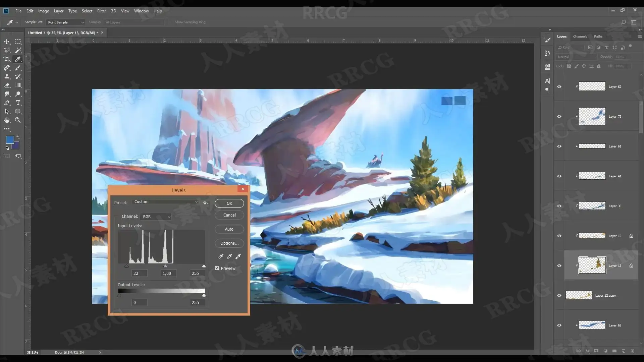Hide Layer 12 copy visibility
The height and width of the screenshot is (362, 644).
click(559, 295)
